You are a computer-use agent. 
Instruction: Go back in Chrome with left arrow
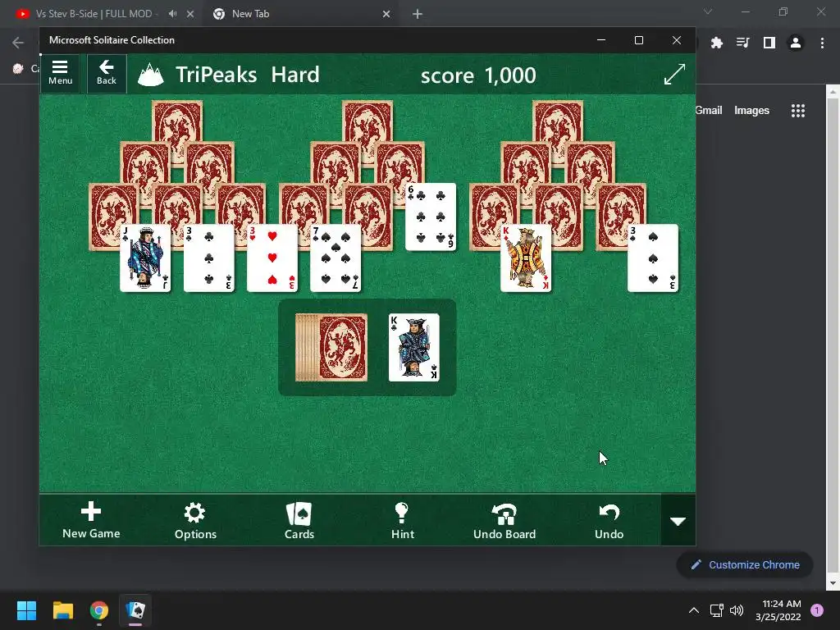[x=18, y=43]
